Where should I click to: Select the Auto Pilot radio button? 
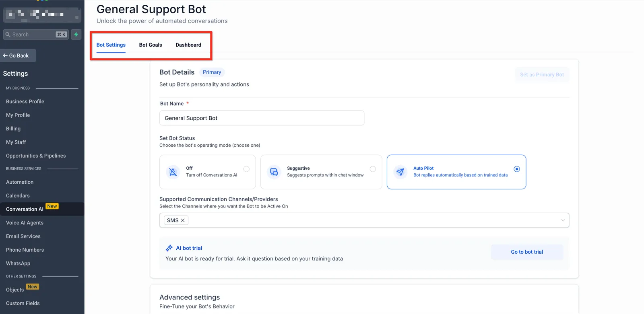517,169
